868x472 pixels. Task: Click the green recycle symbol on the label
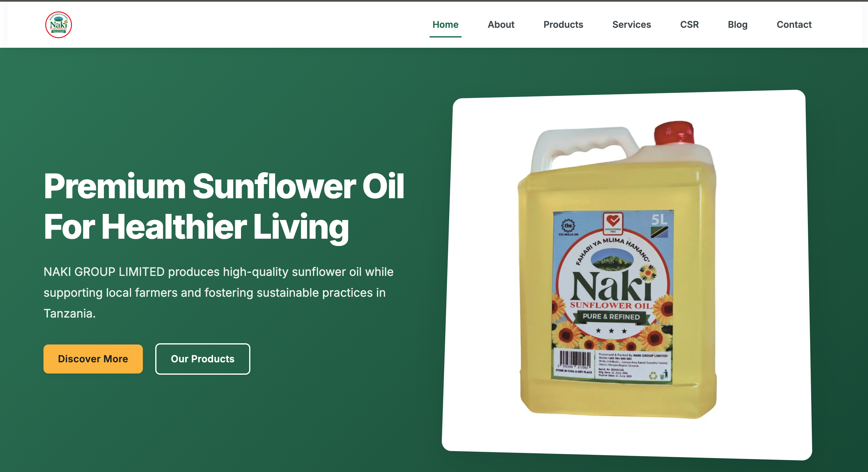653,376
